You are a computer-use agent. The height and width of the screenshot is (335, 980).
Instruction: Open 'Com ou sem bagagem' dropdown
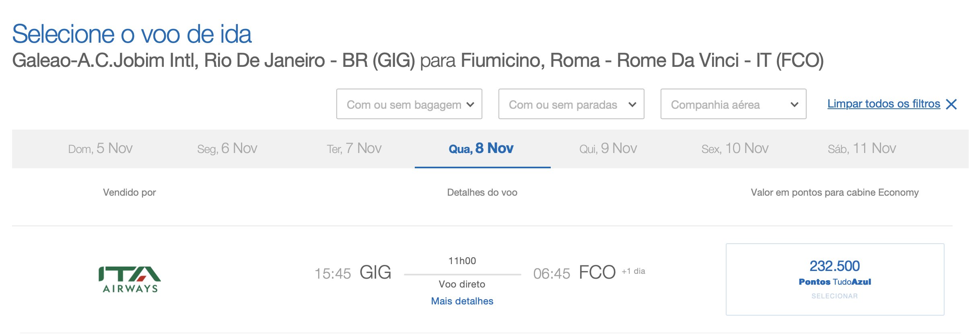[409, 104]
